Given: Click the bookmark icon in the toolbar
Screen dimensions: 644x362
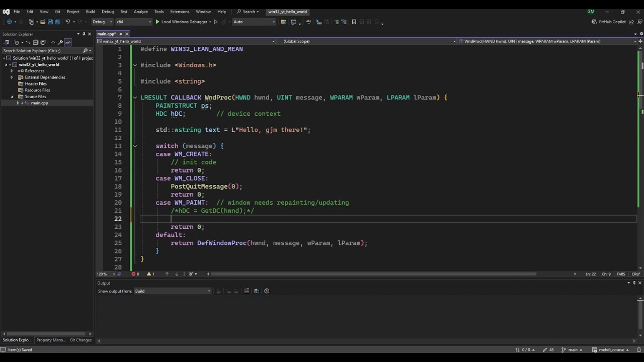Looking at the screenshot, I should coord(354,22).
